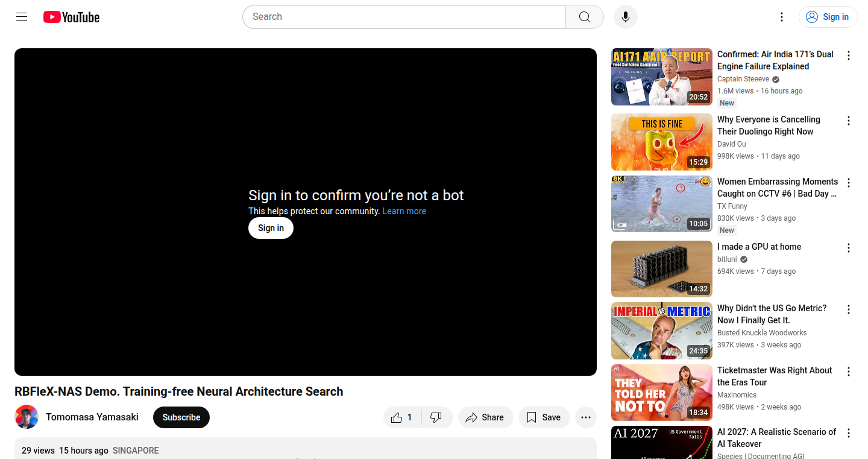Screen dimensions: 868x459
Task: Click Maxinomics channel name
Action: (x=737, y=395)
